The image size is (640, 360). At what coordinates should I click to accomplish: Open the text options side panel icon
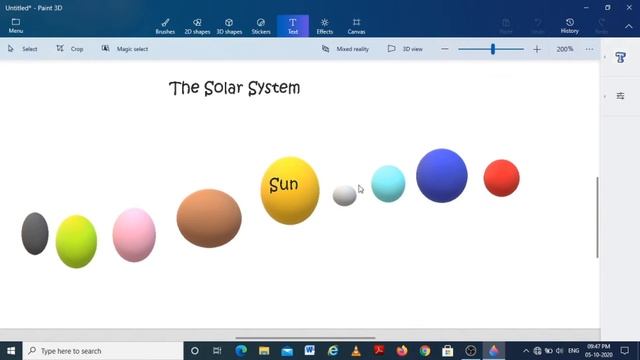pos(620,58)
